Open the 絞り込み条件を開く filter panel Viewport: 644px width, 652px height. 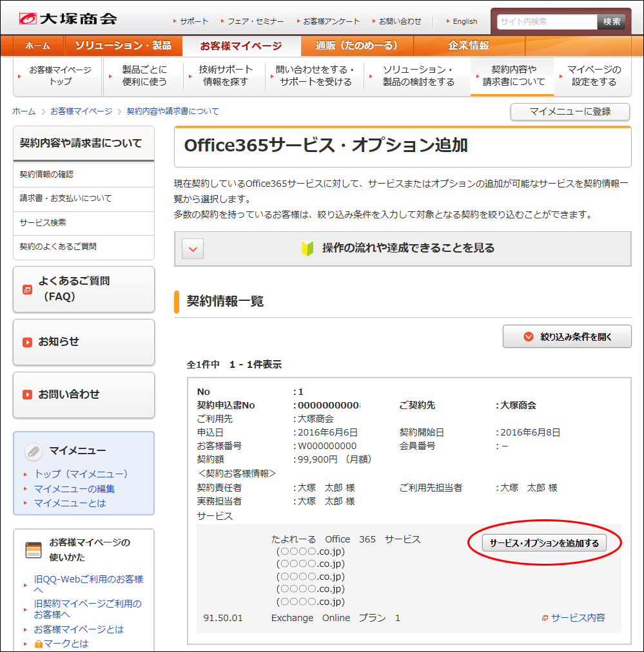pyautogui.click(x=567, y=336)
